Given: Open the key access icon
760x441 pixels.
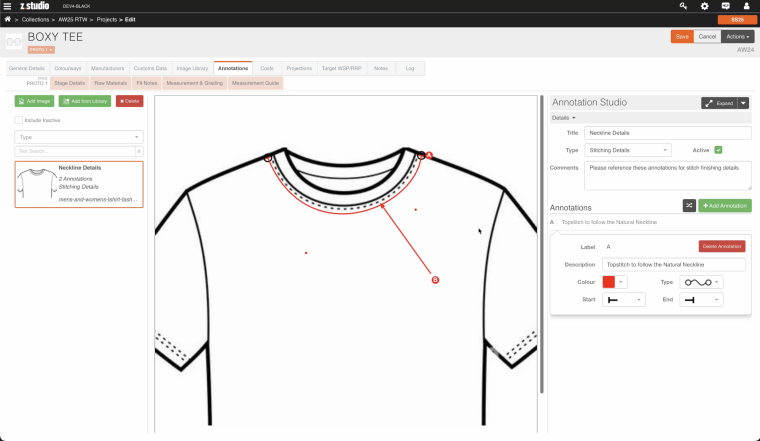Looking at the screenshot, I should (683, 6).
